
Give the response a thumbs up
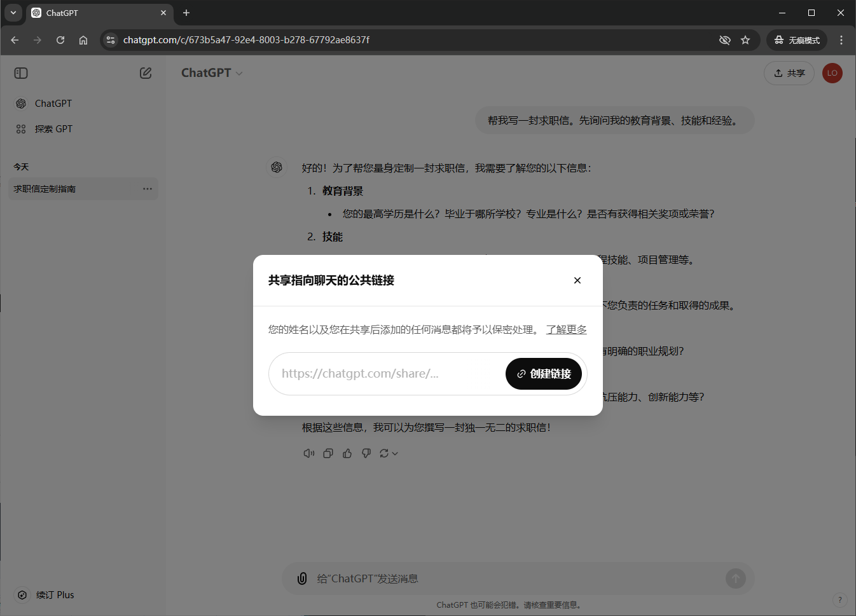[347, 453]
